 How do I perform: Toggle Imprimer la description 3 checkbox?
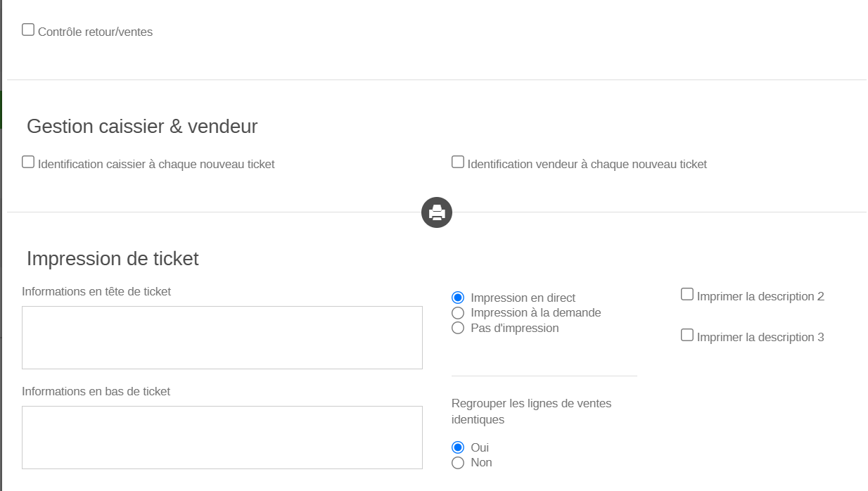(x=687, y=336)
